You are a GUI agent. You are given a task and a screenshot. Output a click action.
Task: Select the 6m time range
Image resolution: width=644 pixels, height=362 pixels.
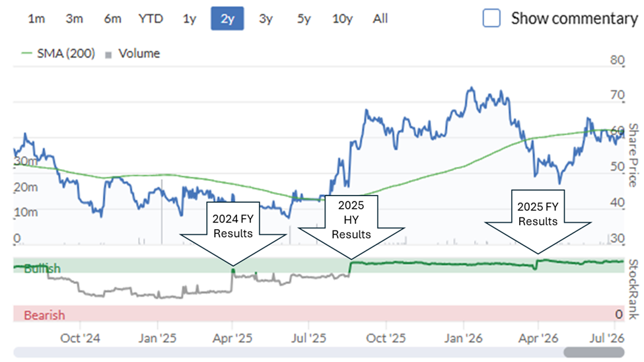pos(112,18)
